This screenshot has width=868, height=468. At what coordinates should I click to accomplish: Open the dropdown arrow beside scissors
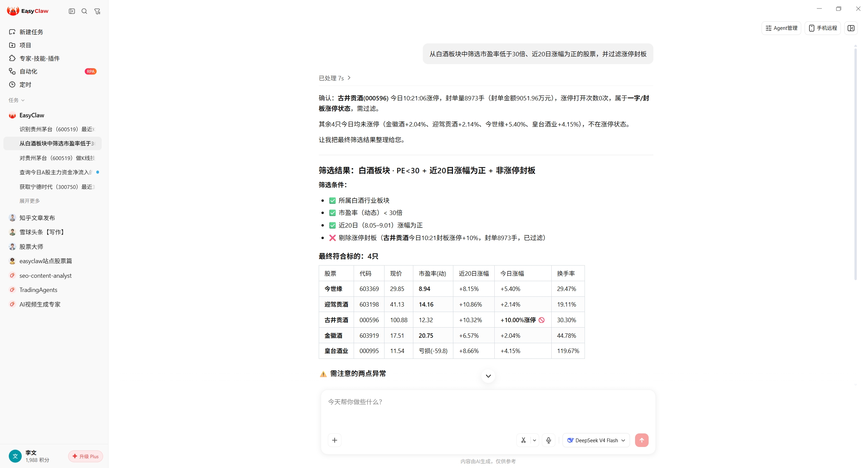[x=534, y=440]
